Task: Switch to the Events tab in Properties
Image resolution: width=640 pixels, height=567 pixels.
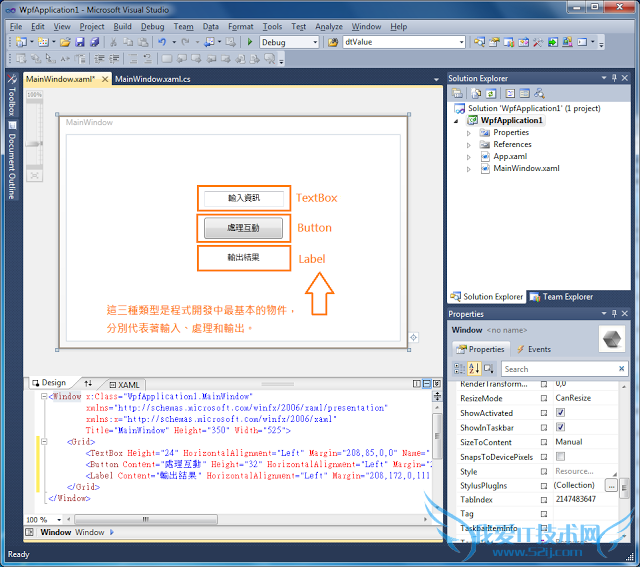Action: coord(534,349)
